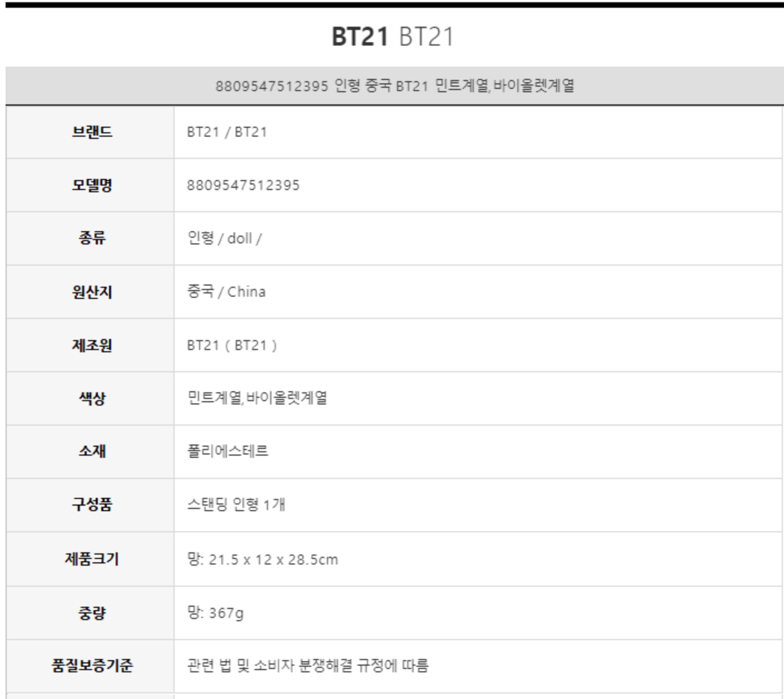This screenshot has height=699, width=784.
Task: Click the 브랜드 row label
Action: click(92, 132)
